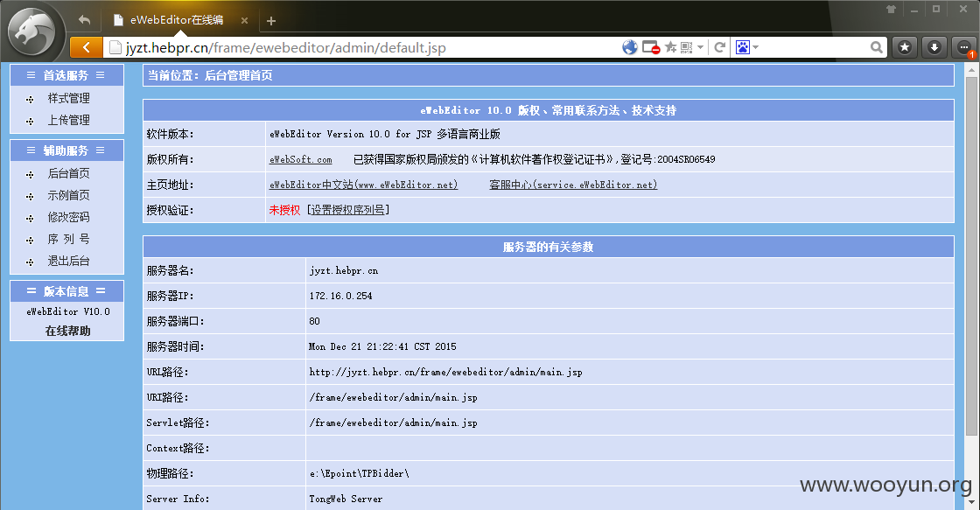Click the vertical scrollbar thumb

pyautogui.click(x=971, y=256)
